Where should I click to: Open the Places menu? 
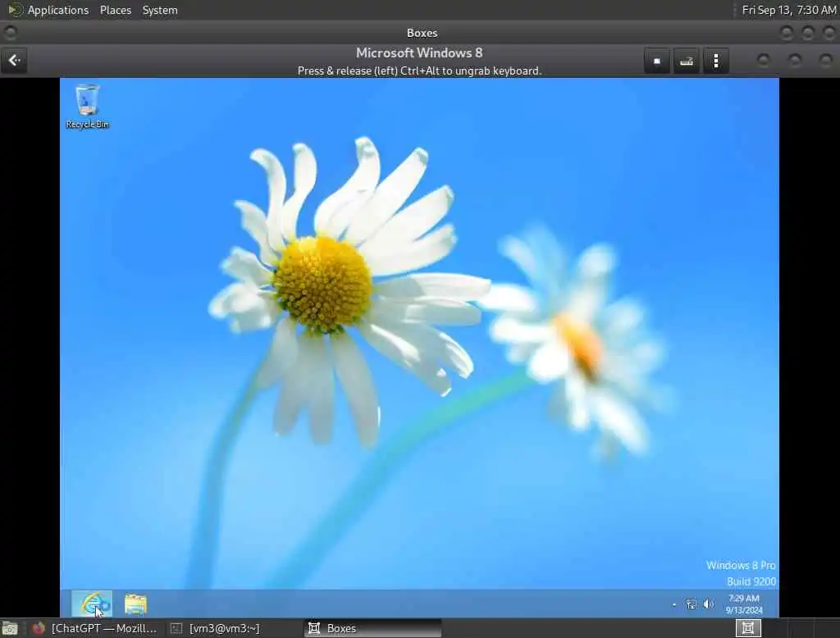point(115,10)
